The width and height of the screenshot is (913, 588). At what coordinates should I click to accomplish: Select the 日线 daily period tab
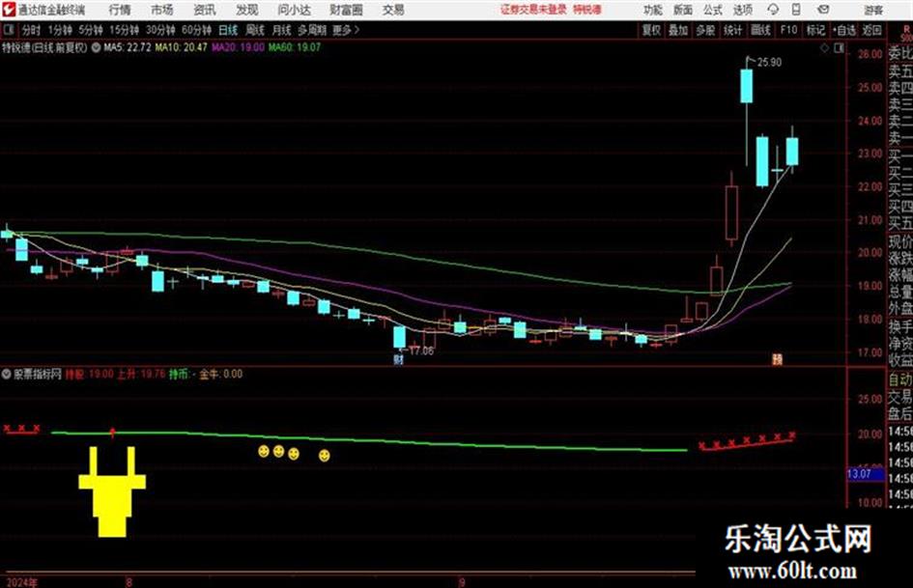click(x=228, y=30)
